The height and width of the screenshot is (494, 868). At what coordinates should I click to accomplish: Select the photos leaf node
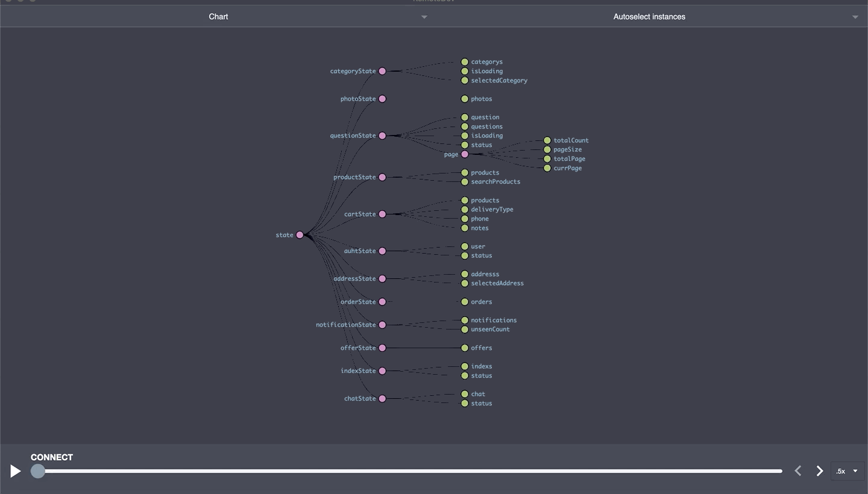(x=465, y=99)
